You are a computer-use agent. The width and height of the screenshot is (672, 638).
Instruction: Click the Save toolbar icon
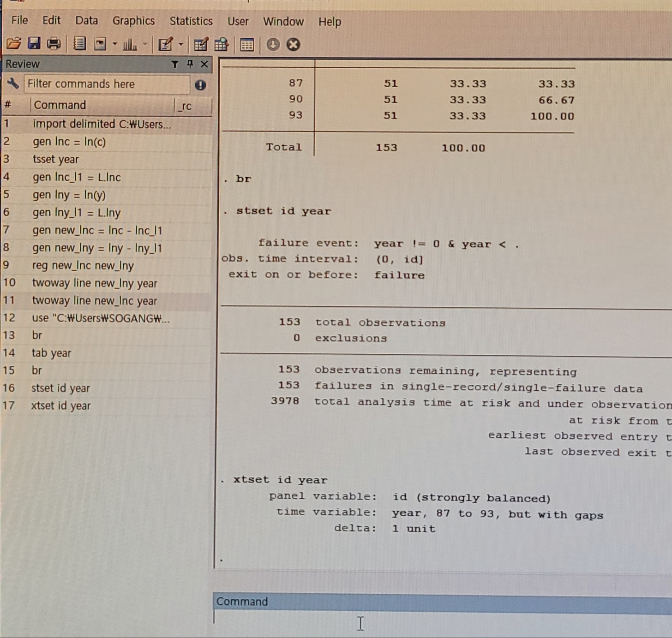[34, 44]
